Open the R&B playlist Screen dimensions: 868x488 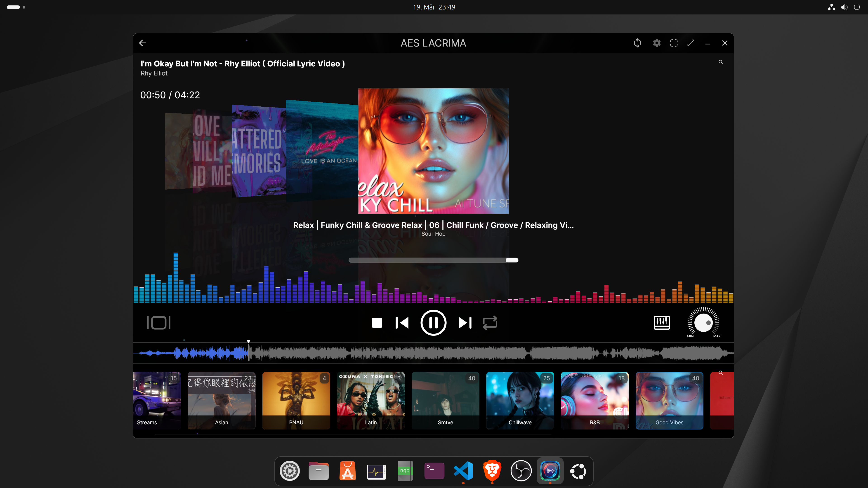pyautogui.click(x=595, y=400)
